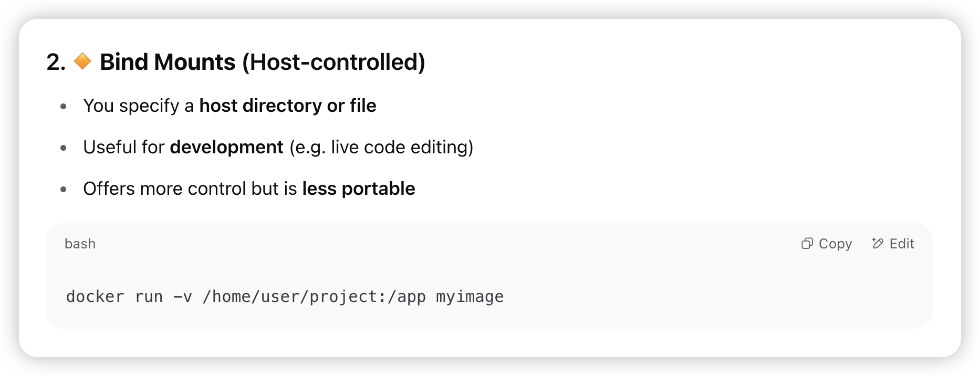Click the '/home/user/project:/app' path in the code

click(x=314, y=297)
